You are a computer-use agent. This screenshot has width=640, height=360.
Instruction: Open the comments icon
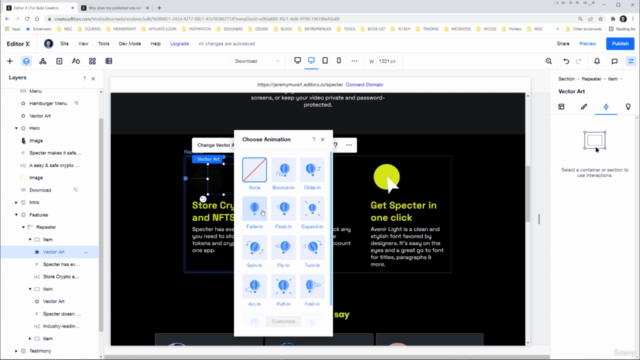click(x=614, y=61)
